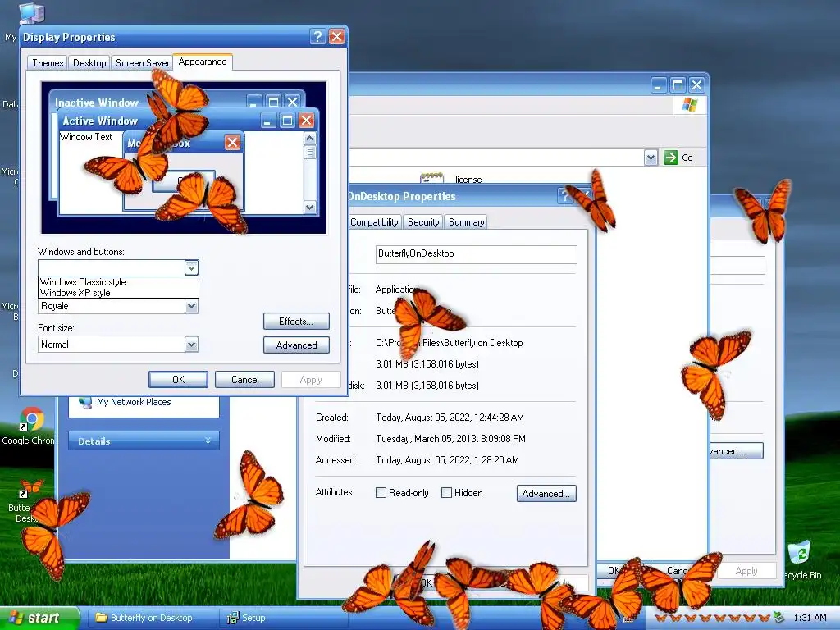The image size is (840, 630).
Task: Open Compatibility tab in Properties dialog
Action: pyautogui.click(x=374, y=222)
